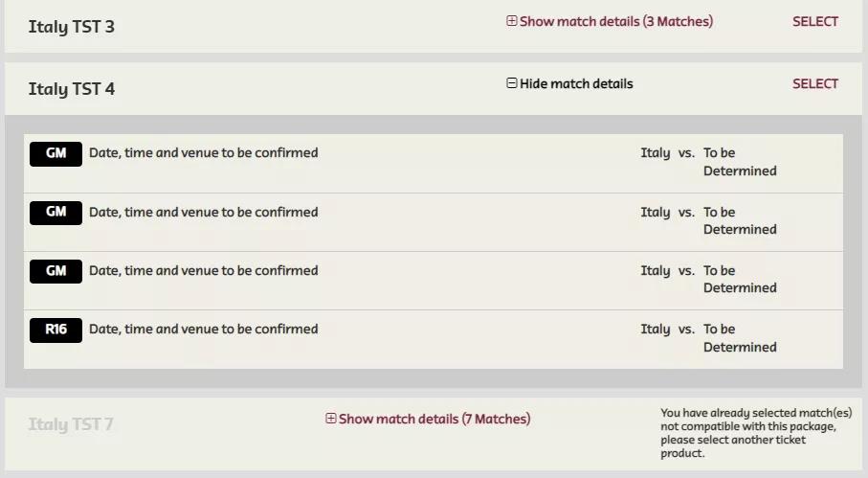Click the Italy TST 4 package title

point(72,89)
